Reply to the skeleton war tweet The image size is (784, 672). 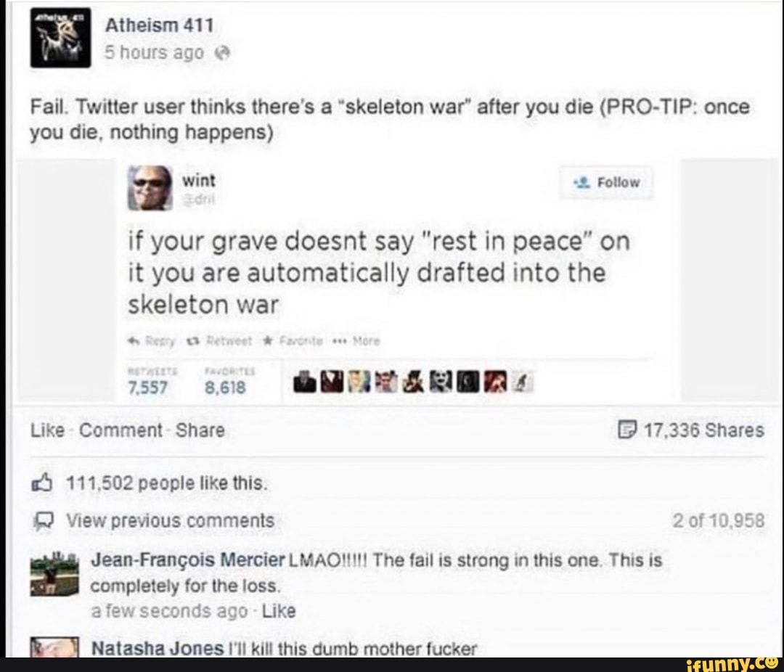point(152,342)
